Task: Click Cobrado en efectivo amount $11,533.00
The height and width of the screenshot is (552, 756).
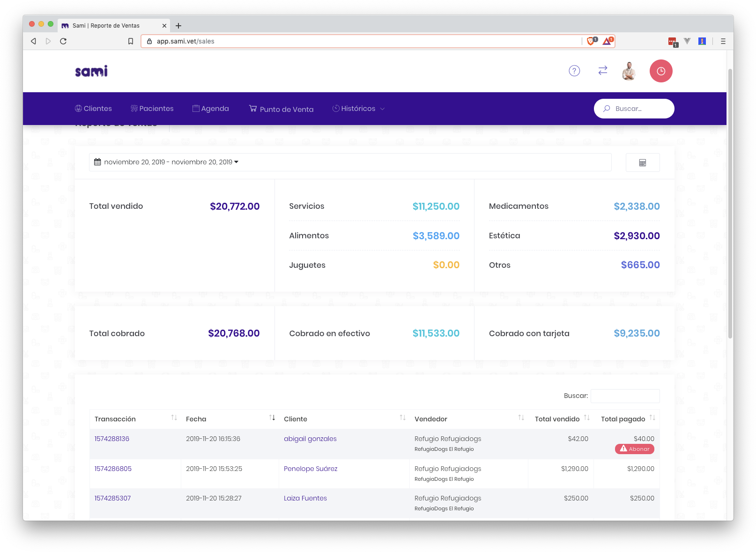Action: click(x=436, y=333)
